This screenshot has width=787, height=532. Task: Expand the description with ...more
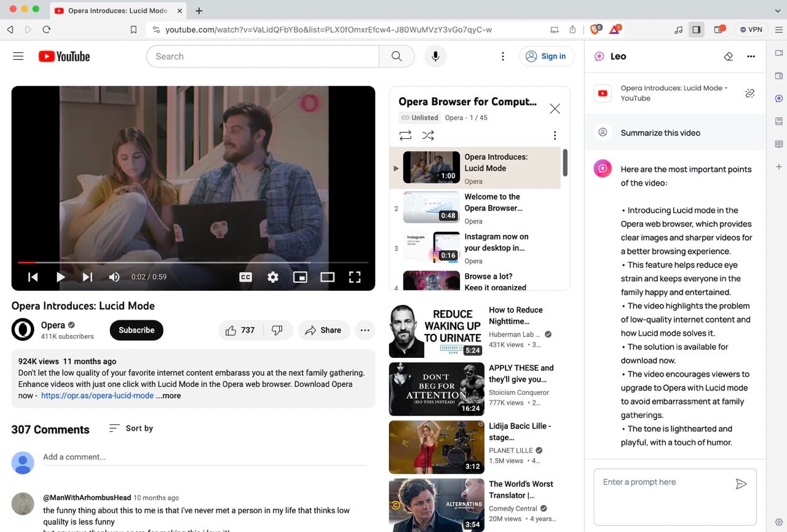pyautogui.click(x=168, y=395)
